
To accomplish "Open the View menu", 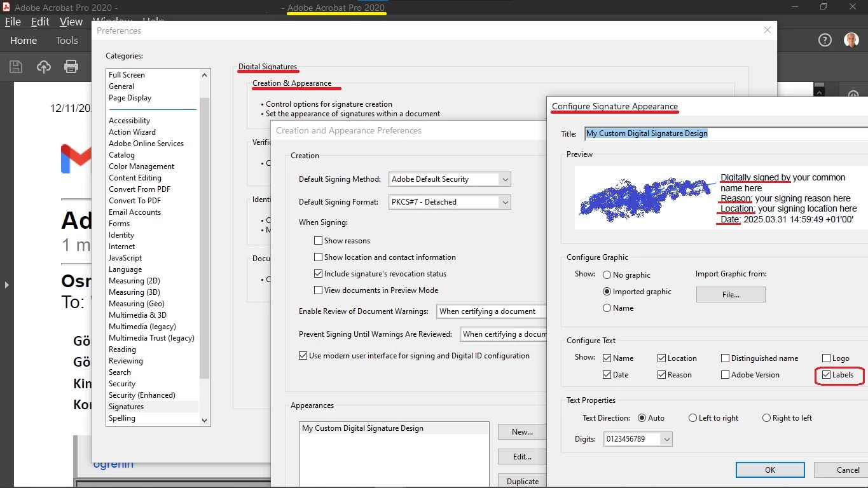I will click(71, 22).
